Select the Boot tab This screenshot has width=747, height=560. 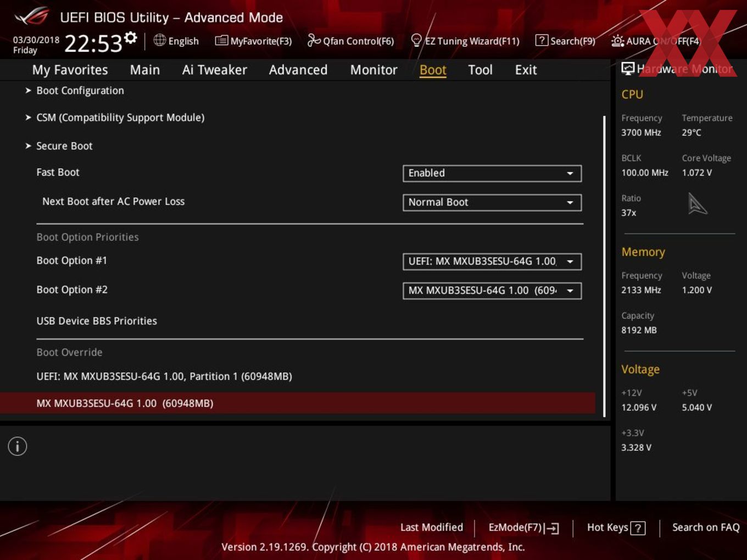[x=433, y=70]
